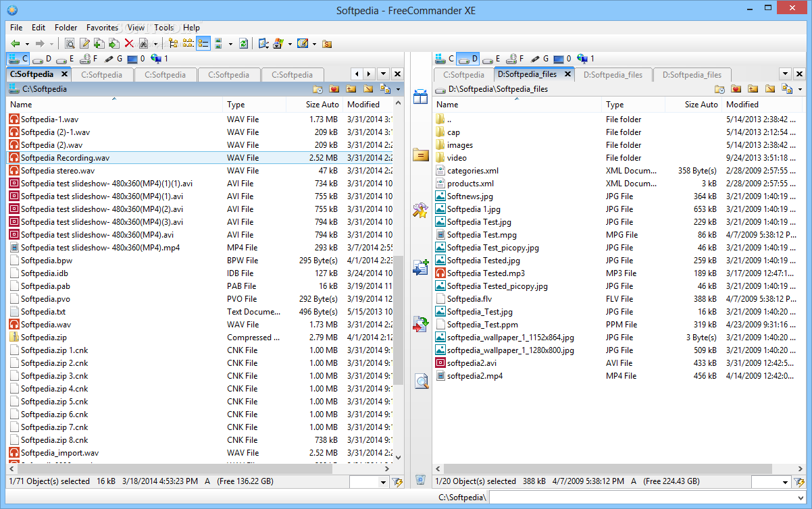This screenshot has height=509, width=812.
Task: Sort the left panel by the Name column
Action: click(114, 105)
